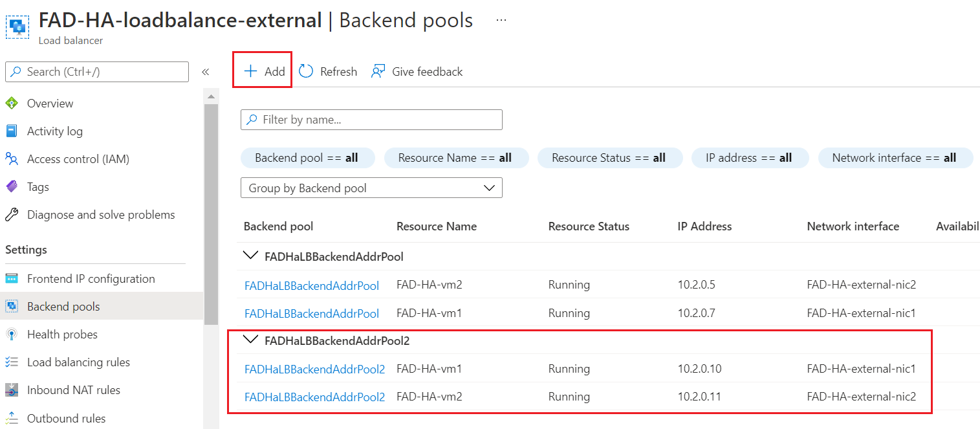Screen dimensions: 980x429
Task: Open the Overview page from the sidebar
Action: click(x=13, y=103)
